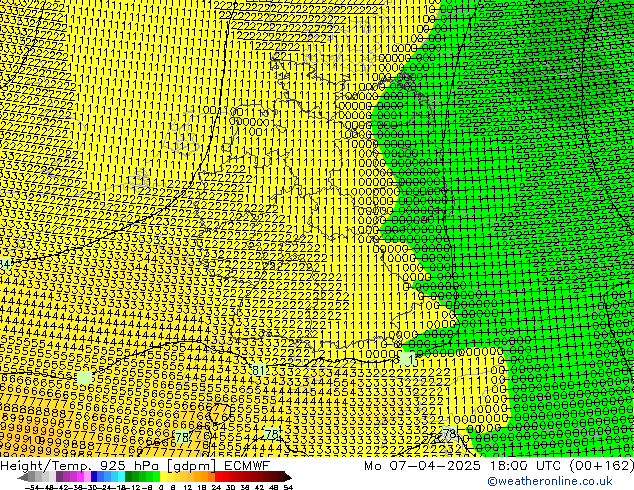
Task: Click the legend scale value '-54'
Action: pyautogui.click(x=32, y=488)
